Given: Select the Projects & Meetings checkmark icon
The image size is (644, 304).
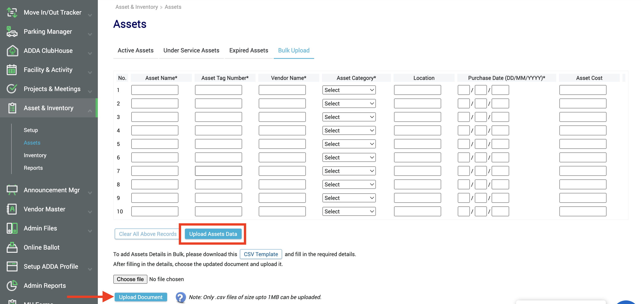Looking at the screenshot, I should 11,89.
